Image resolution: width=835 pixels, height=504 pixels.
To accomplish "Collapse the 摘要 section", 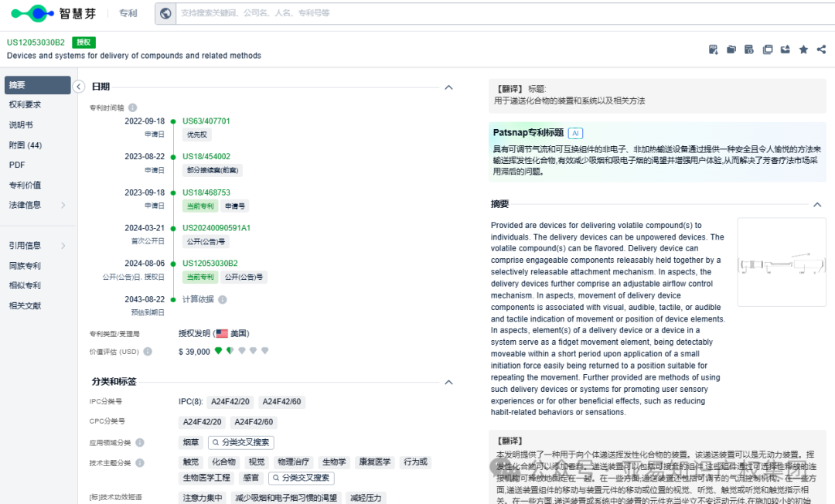I will pyautogui.click(x=817, y=205).
